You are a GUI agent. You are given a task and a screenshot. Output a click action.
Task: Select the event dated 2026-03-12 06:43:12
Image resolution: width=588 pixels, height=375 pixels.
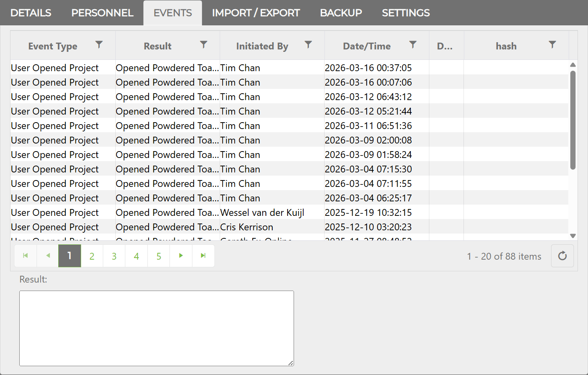tap(289, 96)
